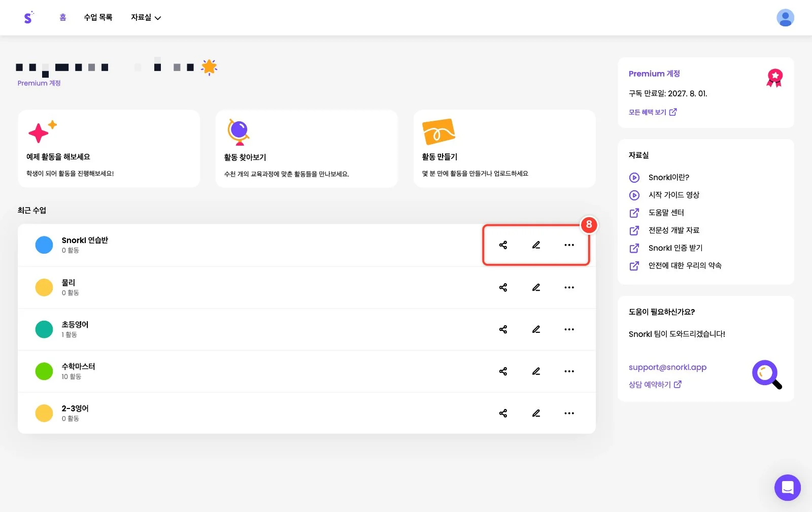Open the 전문성 개발 자료 link
This screenshot has width=812, height=512.
674,230
